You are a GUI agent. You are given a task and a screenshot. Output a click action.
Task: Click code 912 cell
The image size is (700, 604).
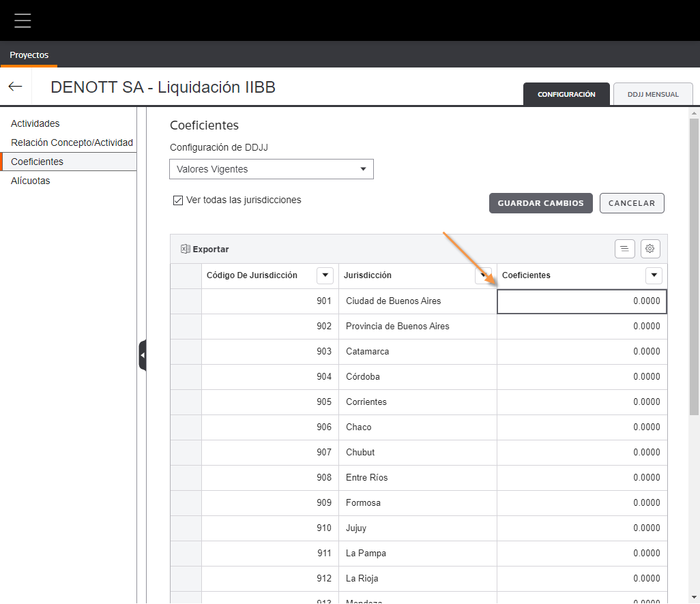click(x=270, y=579)
